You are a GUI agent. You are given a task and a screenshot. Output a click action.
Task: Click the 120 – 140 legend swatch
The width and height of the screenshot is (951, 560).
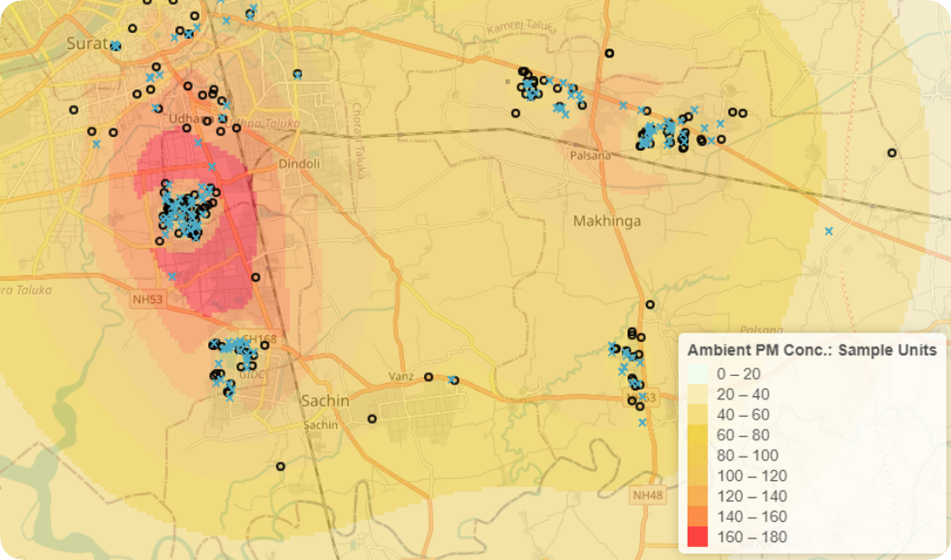(697, 496)
